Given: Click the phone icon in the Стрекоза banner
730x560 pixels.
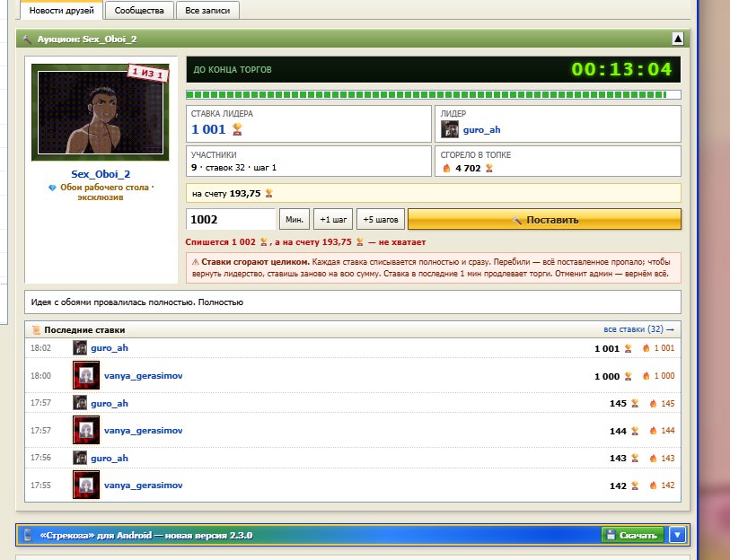Looking at the screenshot, I should [28, 535].
